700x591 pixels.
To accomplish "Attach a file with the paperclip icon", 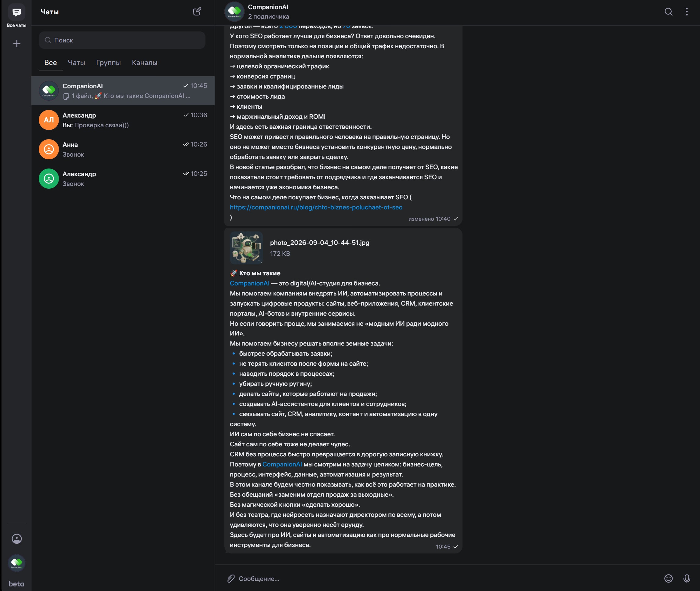I will click(x=231, y=578).
